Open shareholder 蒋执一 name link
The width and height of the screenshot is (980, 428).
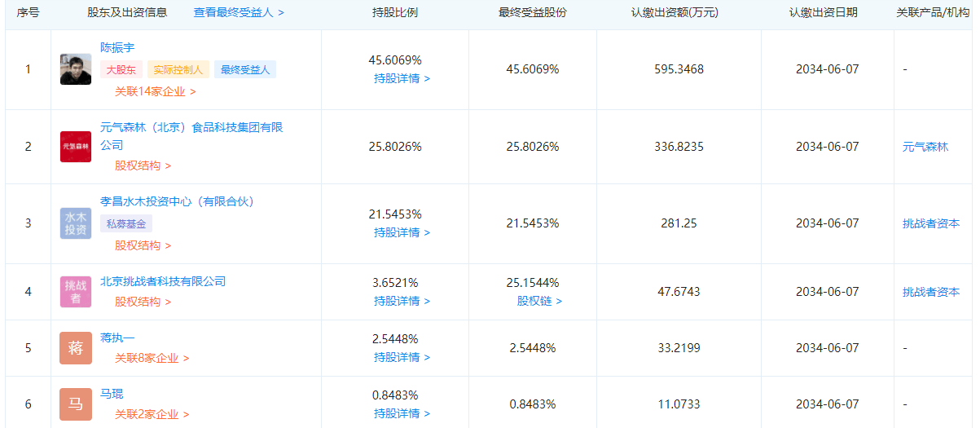point(117,338)
